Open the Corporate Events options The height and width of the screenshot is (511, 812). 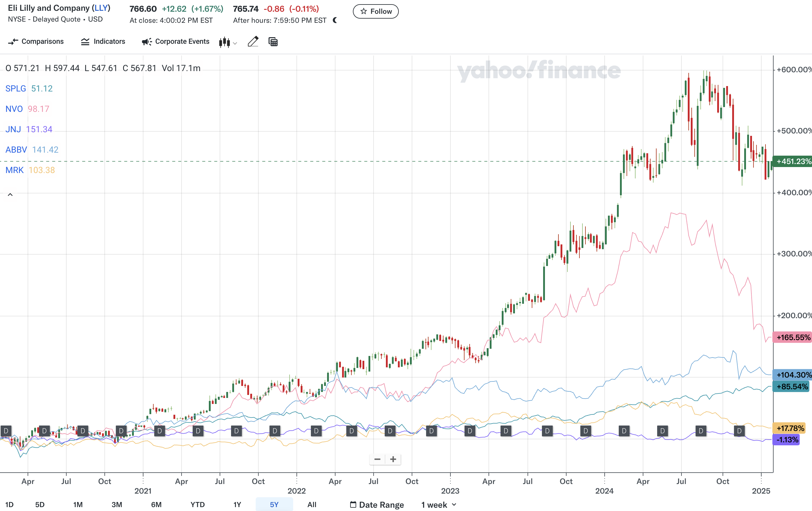(x=175, y=41)
